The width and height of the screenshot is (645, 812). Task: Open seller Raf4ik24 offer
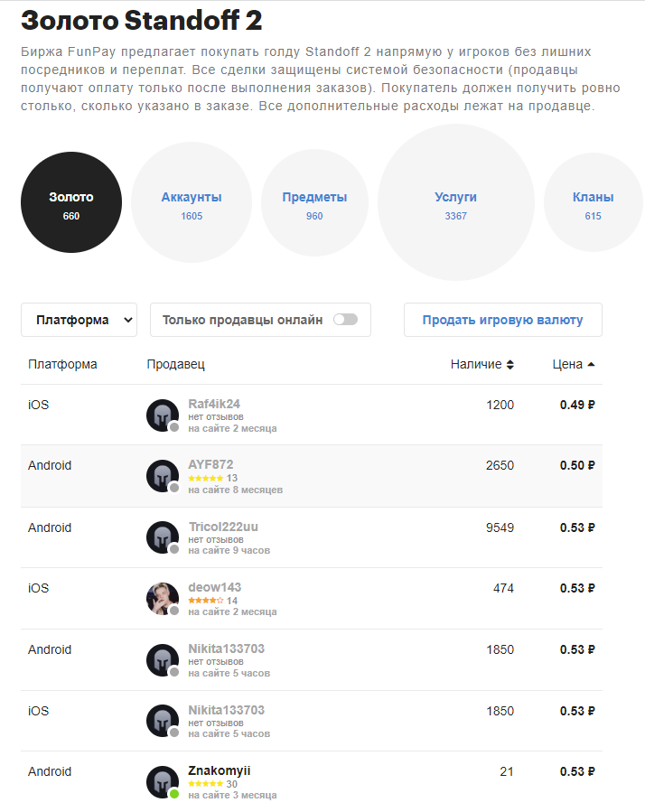(x=312, y=415)
